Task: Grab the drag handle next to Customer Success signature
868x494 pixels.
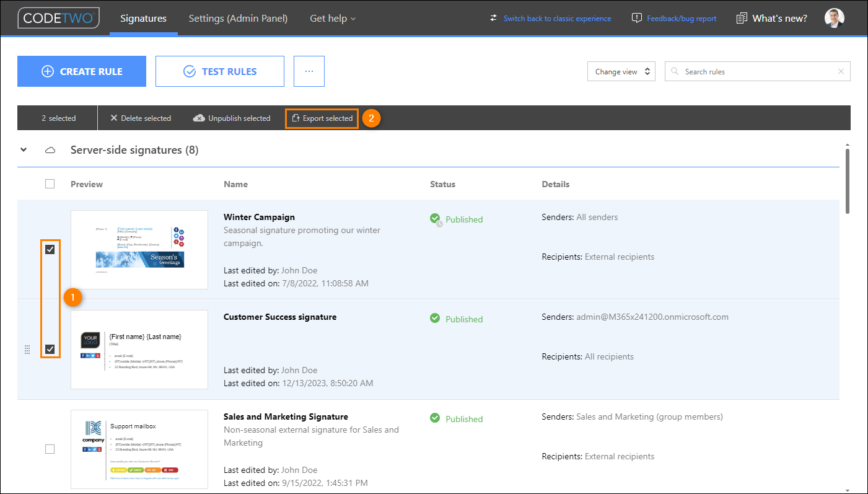Action: (27, 350)
